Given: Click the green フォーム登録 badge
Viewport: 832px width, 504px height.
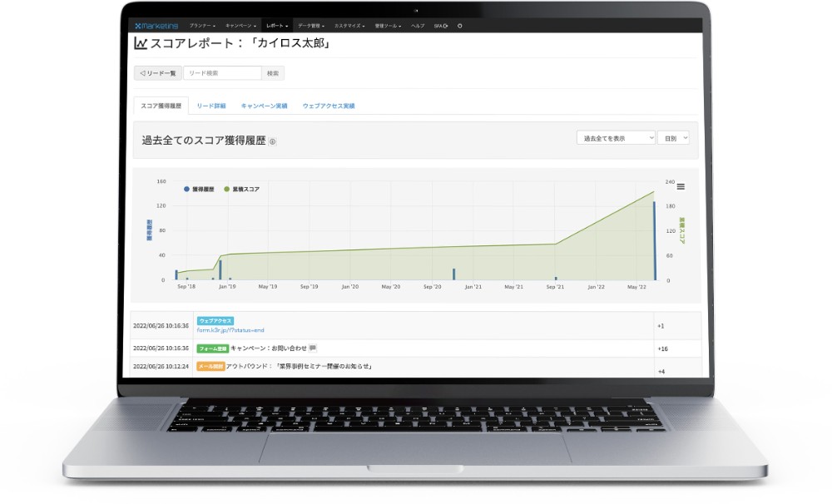Looking at the screenshot, I should (212, 348).
